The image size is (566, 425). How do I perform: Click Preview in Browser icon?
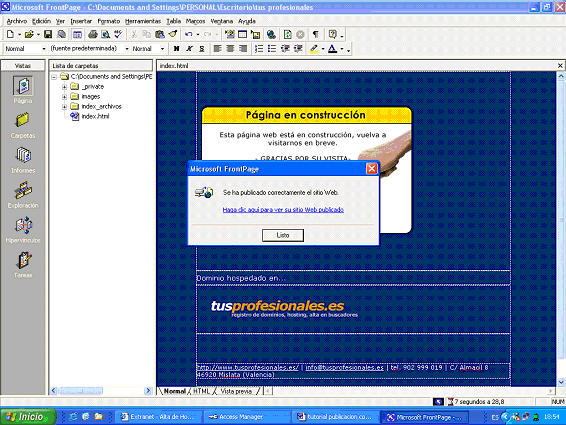pyautogui.click(x=105, y=34)
